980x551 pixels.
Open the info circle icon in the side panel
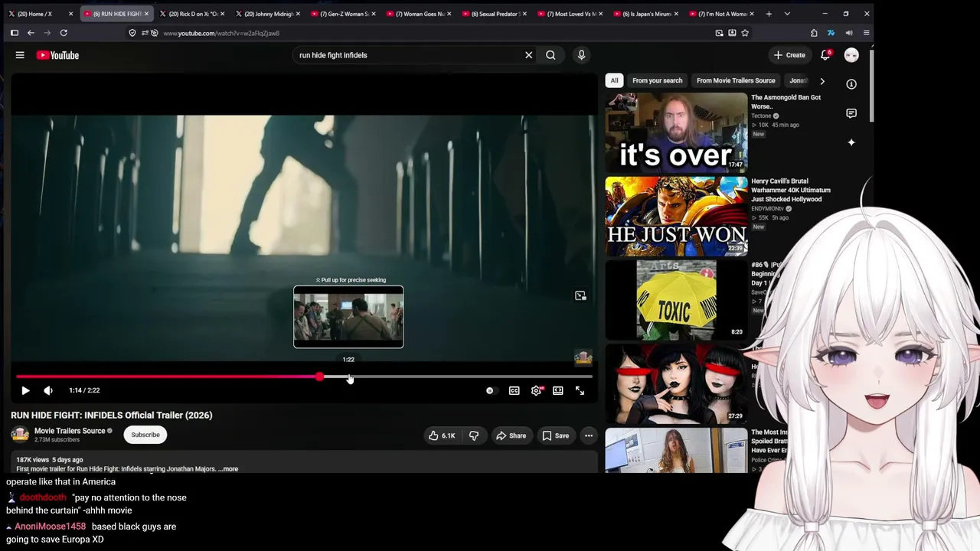click(x=851, y=84)
